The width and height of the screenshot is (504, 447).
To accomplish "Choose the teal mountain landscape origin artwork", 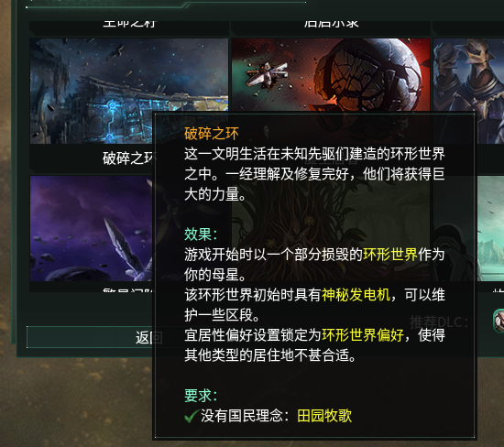I will tap(490, 228).
